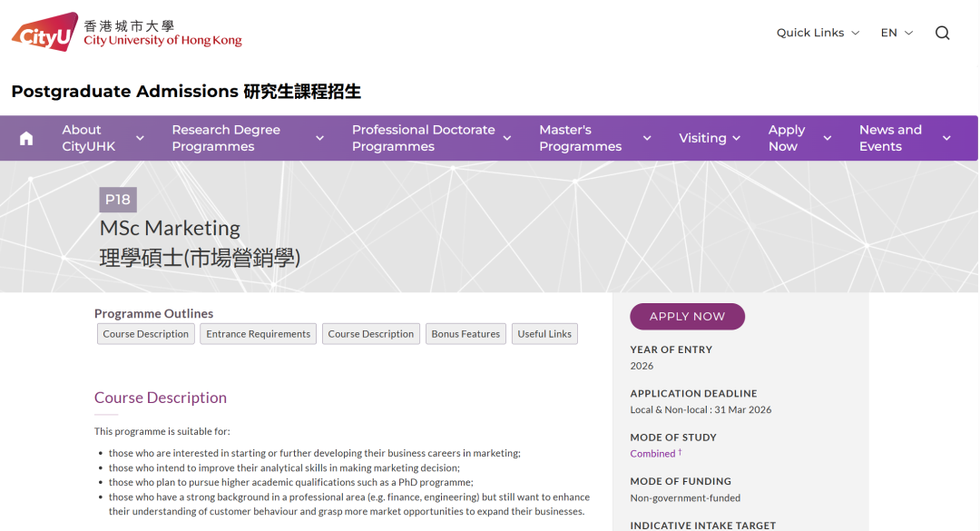Click the dagger symbol next to Combined
The width and height of the screenshot is (980, 531).
[679, 450]
